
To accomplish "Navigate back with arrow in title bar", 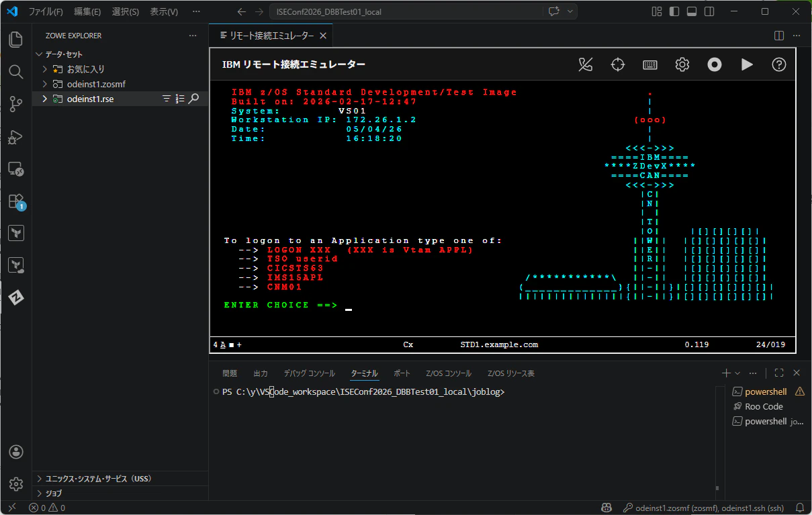I will pyautogui.click(x=242, y=11).
